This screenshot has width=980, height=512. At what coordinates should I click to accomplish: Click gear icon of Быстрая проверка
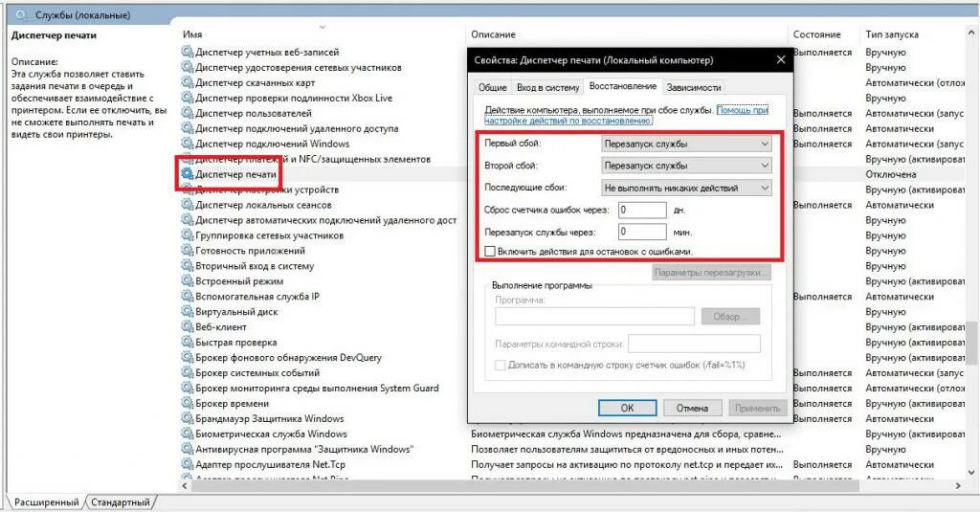[x=188, y=342]
